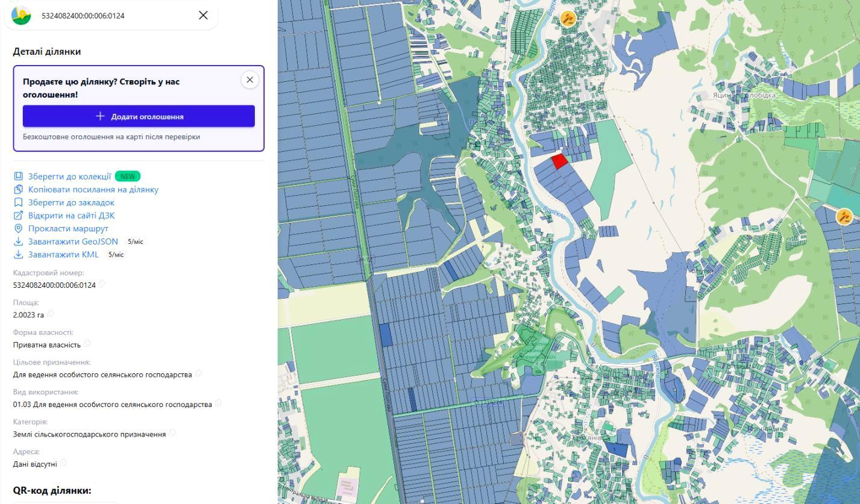Viewport: 860px width, 504px height.
Task: Dismiss the sell-this-parcel promo box
Action: [250, 79]
